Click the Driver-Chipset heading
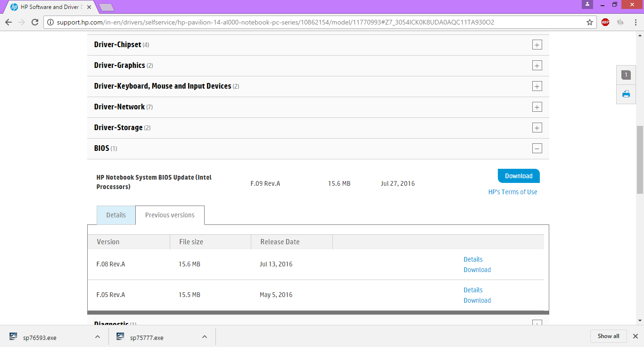 (x=117, y=45)
